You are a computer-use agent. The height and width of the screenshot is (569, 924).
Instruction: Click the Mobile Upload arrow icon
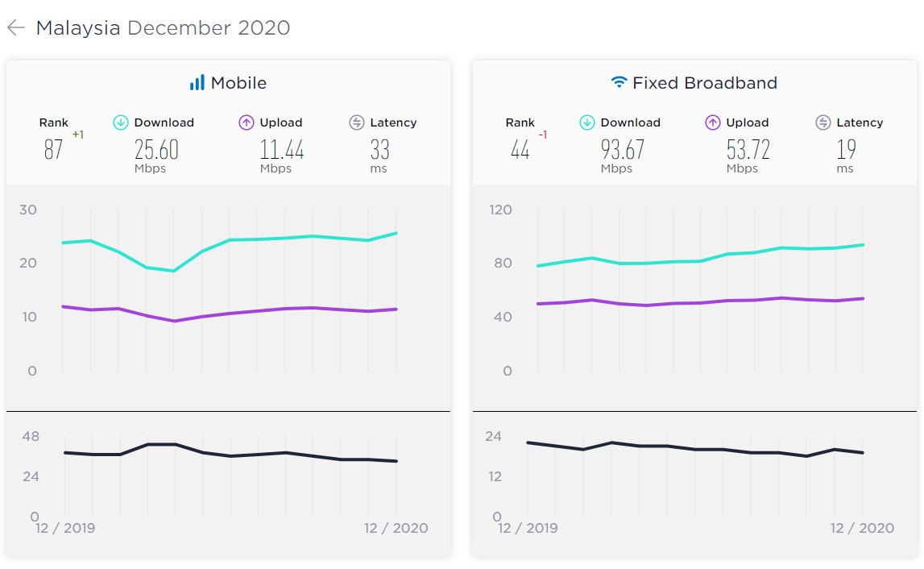[x=247, y=123]
